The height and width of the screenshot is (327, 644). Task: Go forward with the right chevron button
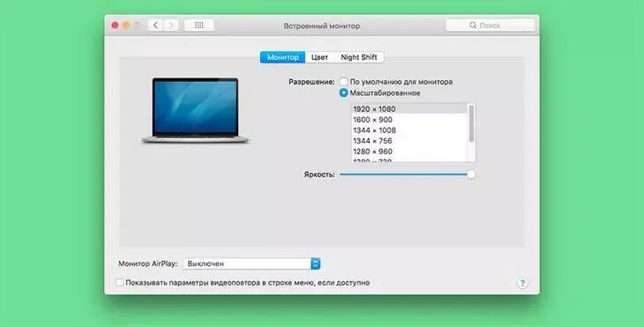(x=171, y=26)
